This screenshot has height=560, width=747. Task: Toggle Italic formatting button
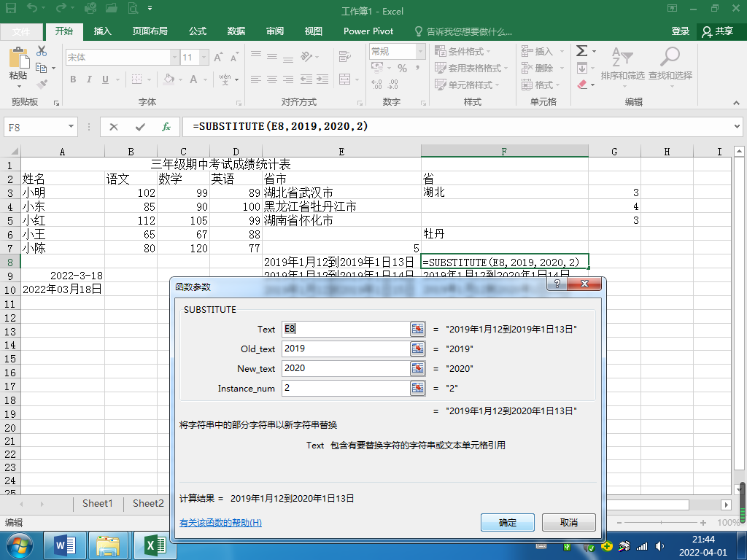(x=89, y=79)
